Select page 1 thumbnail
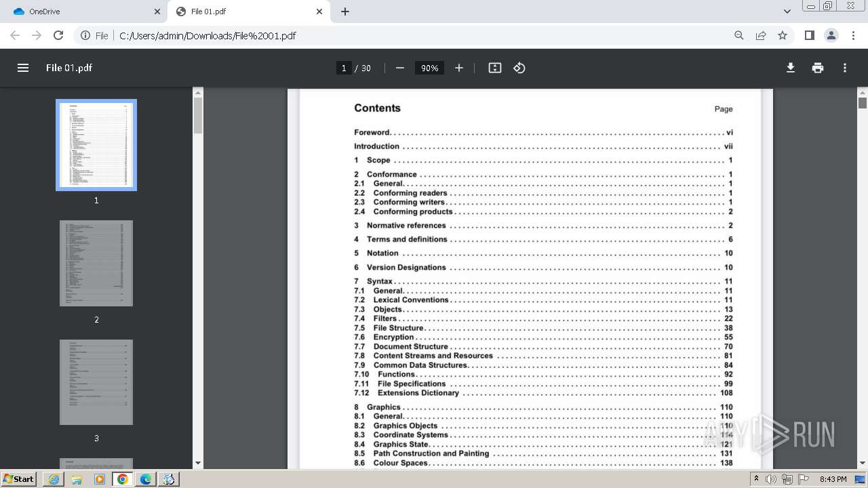The height and width of the screenshot is (488, 868). pos(96,145)
